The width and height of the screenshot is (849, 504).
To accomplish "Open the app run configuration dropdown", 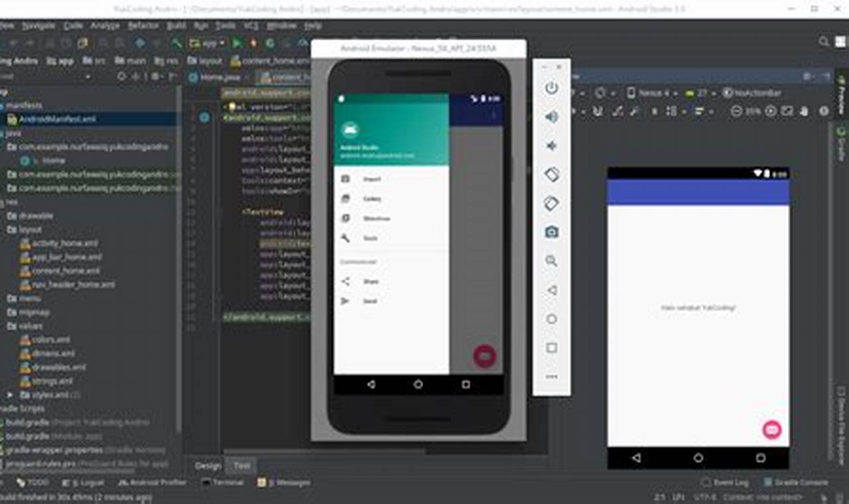I will coord(208,43).
